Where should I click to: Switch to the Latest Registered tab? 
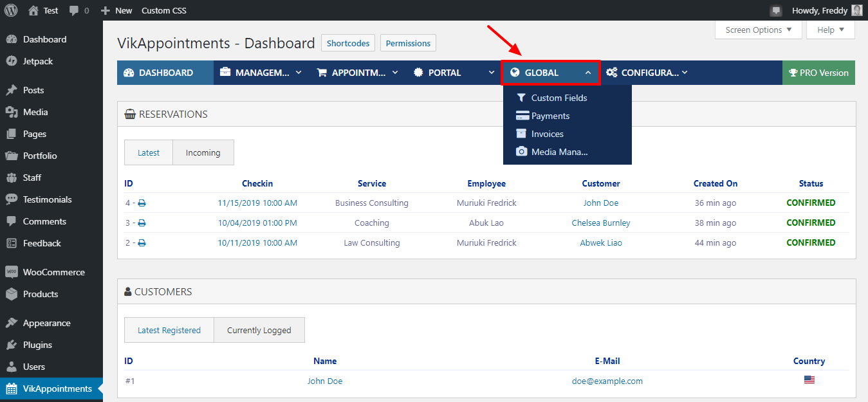pyautogui.click(x=169, y=330)
